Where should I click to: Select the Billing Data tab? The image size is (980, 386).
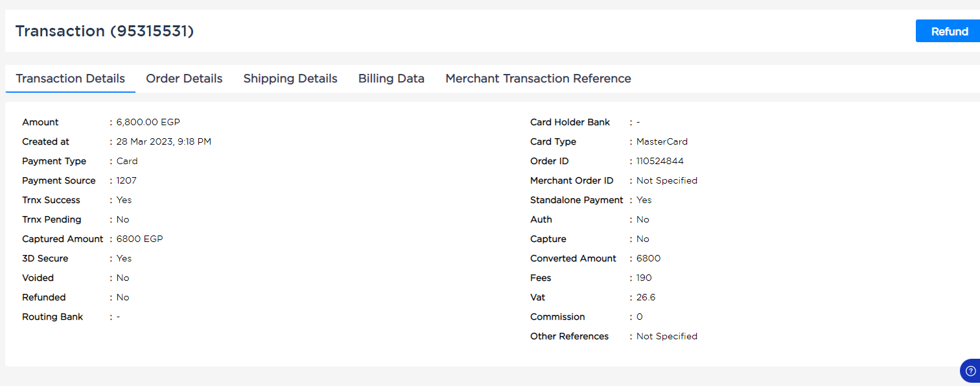pos(391,78)
